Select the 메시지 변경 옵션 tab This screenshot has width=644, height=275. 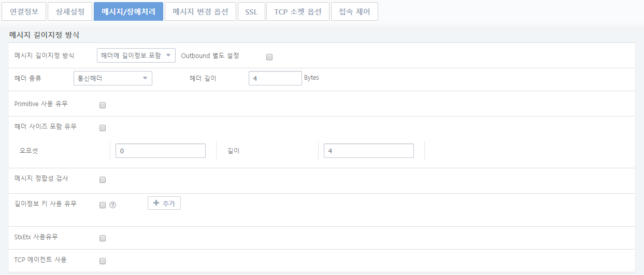(x=200, y=11)
